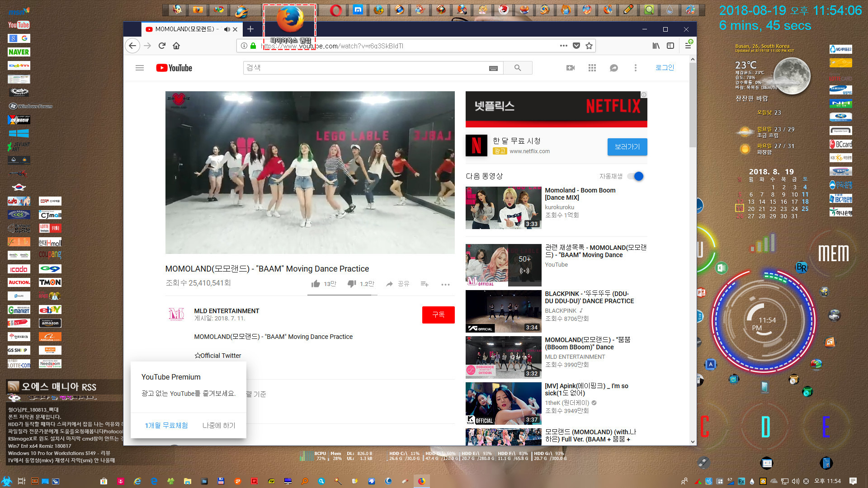
Task: Save page to Pocket
Action: click(576, 46)
